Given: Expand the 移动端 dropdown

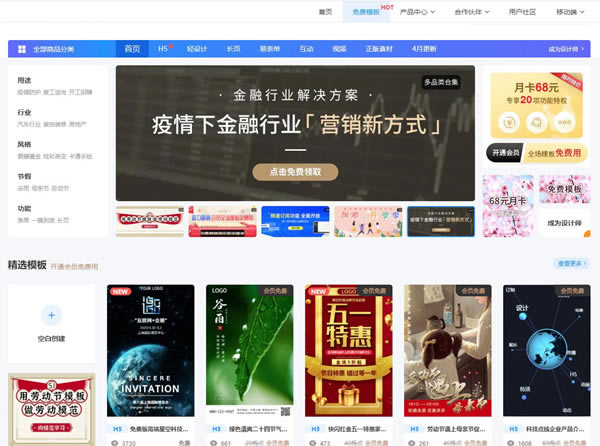Looking at the screenshot, I should (x=570, y=12).
